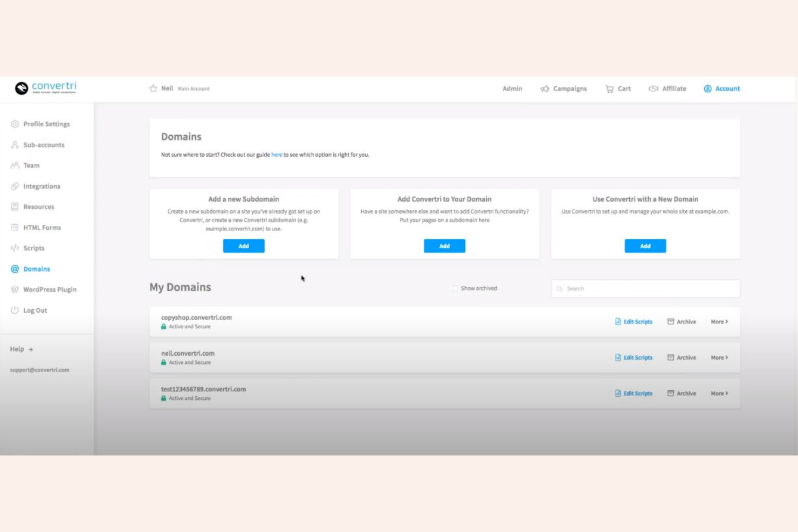Click green lock icon under copyshop.convertri.com
The width and height of the screenshot is (798, 532).
click(x=164, y=327)
